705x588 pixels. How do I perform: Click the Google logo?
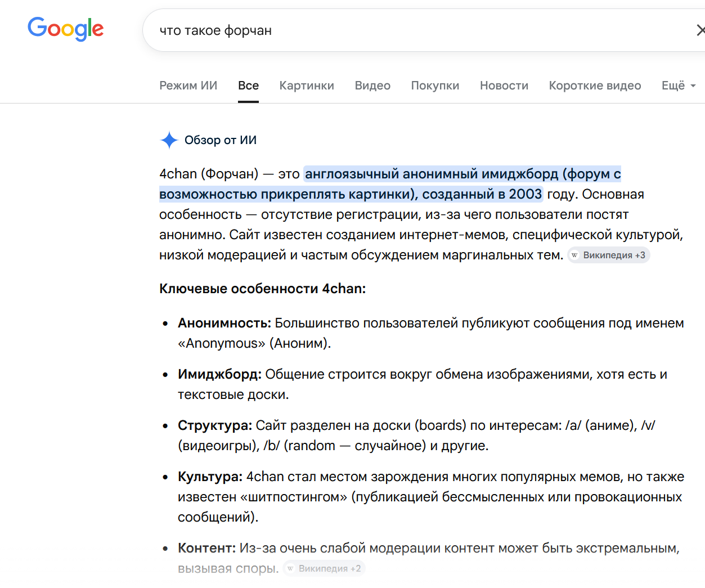point(65,29)
